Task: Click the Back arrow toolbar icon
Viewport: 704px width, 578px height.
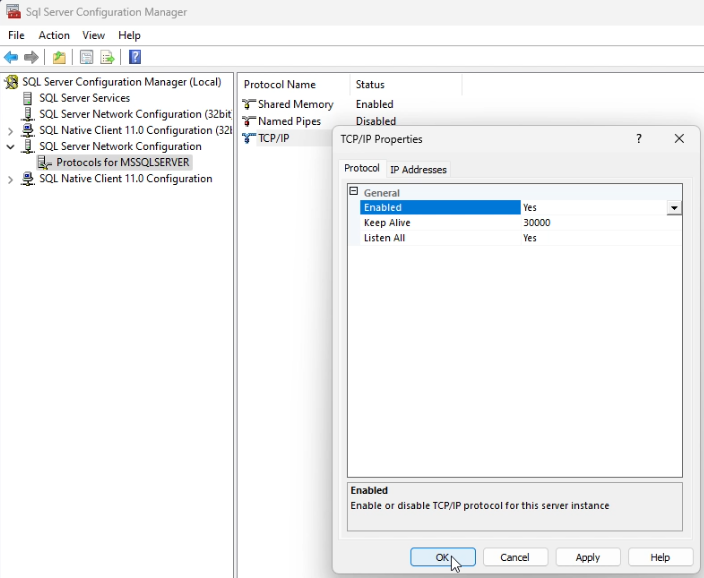Action: click(x=11, y=57)
